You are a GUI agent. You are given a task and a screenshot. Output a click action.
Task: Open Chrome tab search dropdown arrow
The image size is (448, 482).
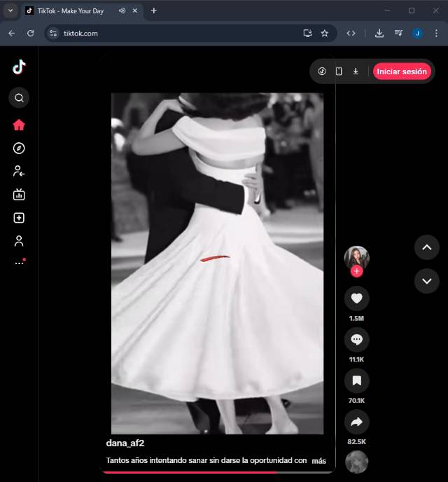coord(10,11)
